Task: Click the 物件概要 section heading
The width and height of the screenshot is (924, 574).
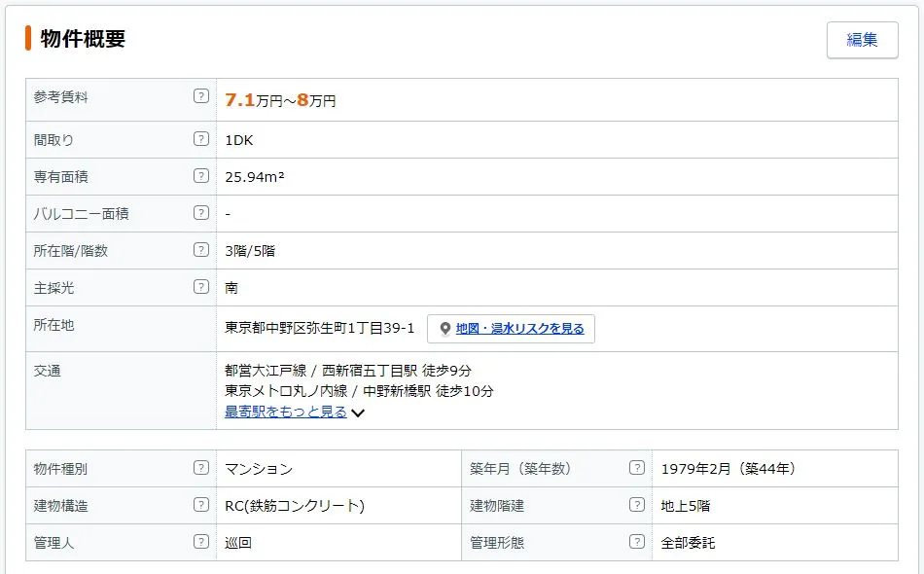Action: point(83,39)
